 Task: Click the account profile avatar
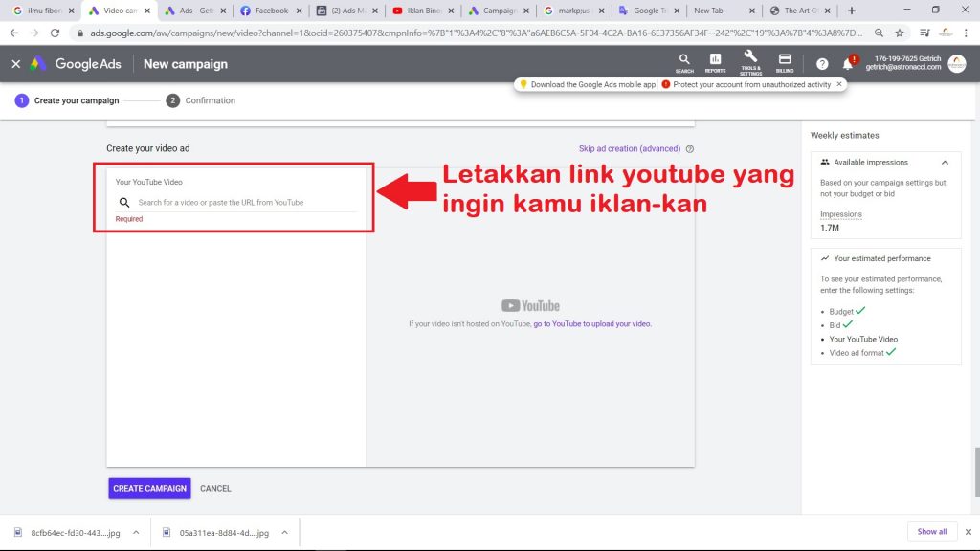click(x=956, y=64)
